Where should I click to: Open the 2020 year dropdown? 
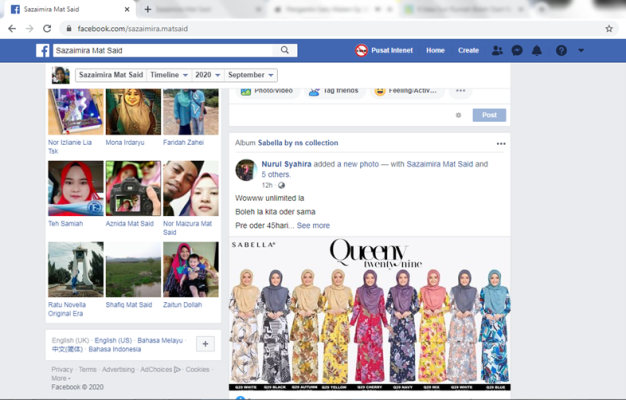click(x=208, y=75)
